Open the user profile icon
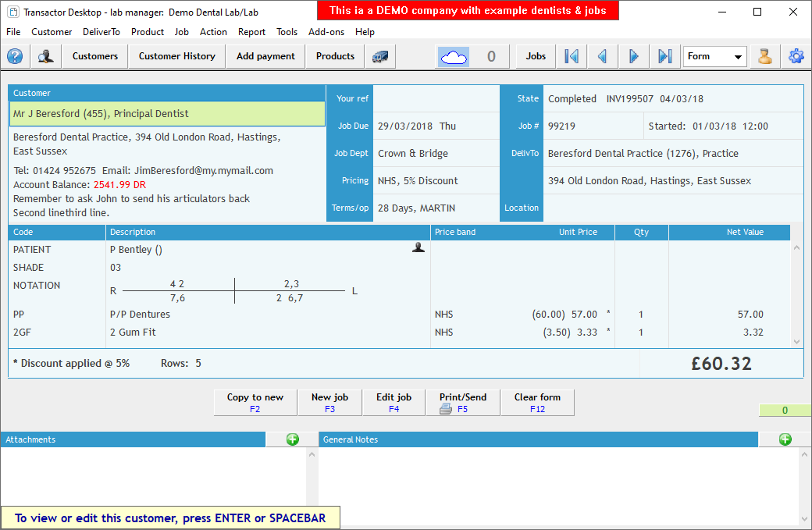Screen dimensions: 812x530 click(x=765, y=56)
